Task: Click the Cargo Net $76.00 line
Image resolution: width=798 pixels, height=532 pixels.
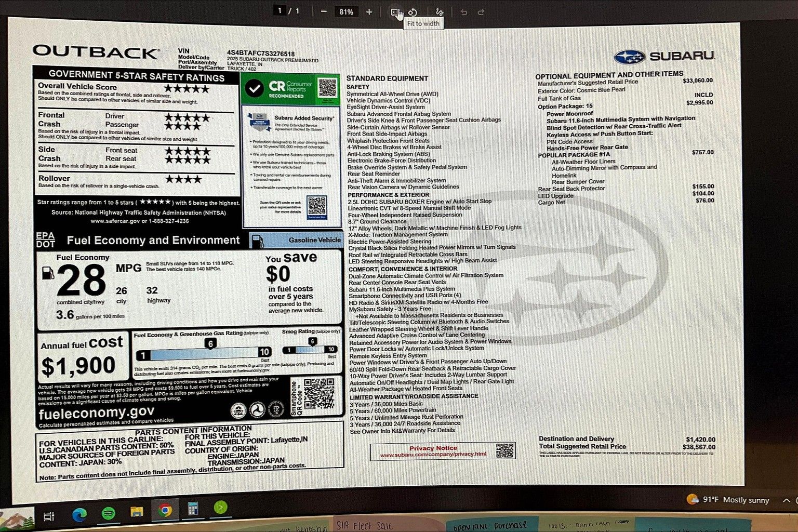Action: click(626, 201)
